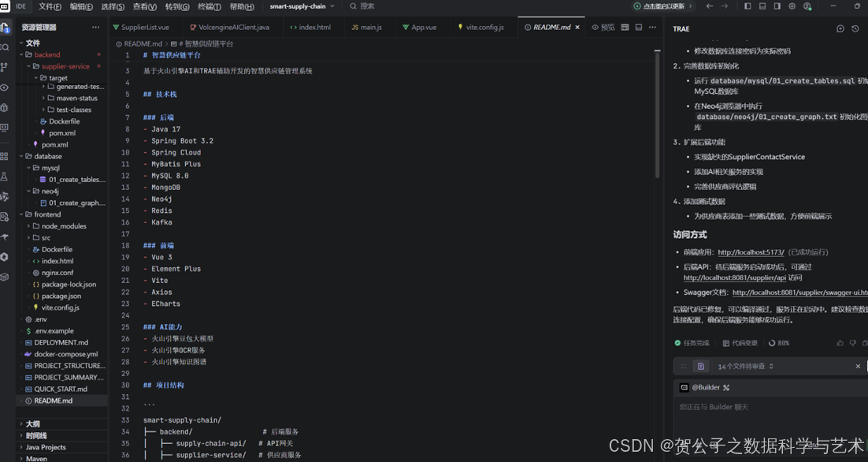Give thumbs down to the response
The width and height of the screenshot is (868, 462).
tap(853, 343)
